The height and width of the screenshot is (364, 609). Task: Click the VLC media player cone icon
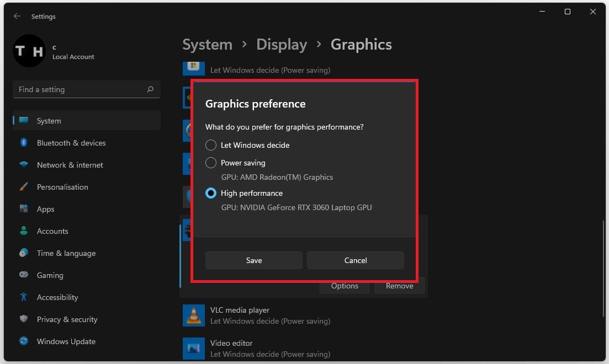click(193, 315)
